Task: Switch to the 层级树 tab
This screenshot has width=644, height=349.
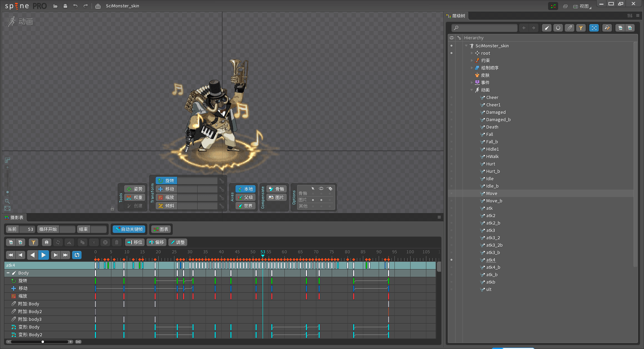Action: [x=456, y=16]
